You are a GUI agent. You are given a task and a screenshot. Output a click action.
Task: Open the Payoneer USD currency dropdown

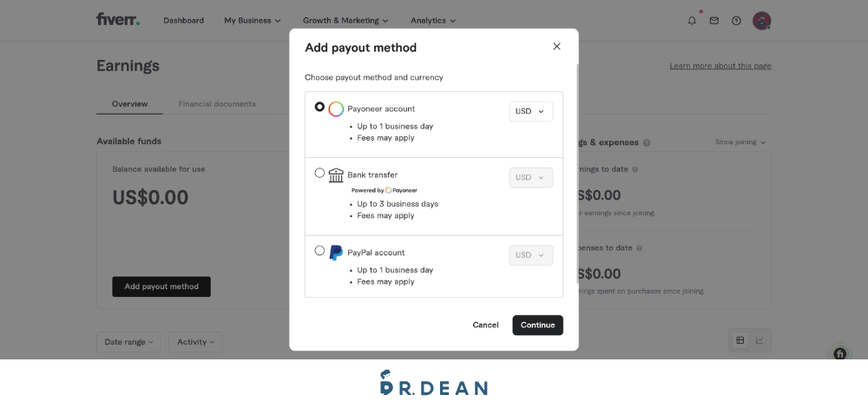[531, 111]
